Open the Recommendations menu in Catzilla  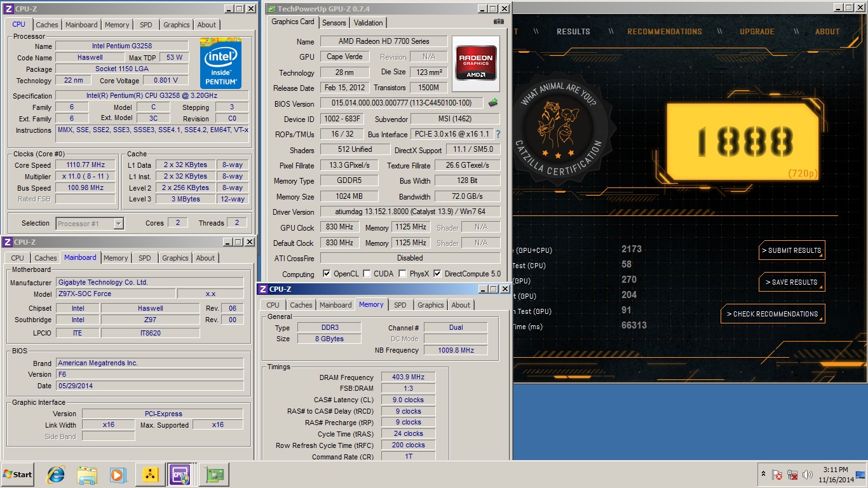coord(664,32)
